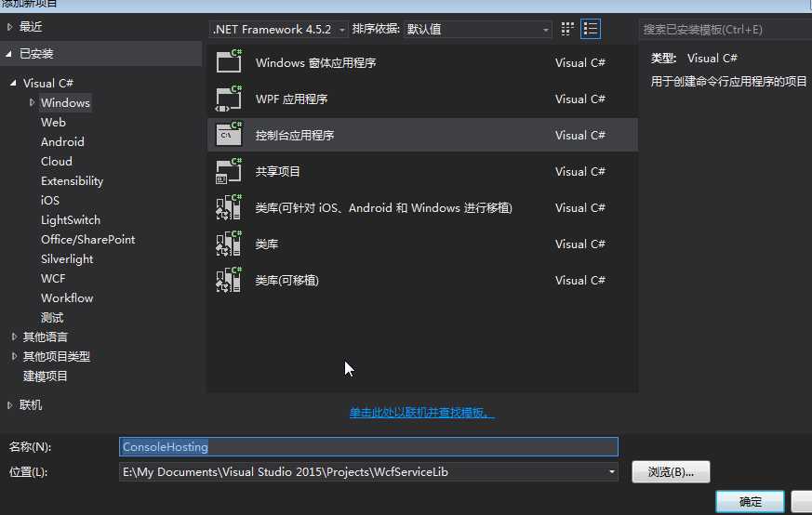Select the Extensibility category
Screen dimensions: 812x515
point(72,181)
